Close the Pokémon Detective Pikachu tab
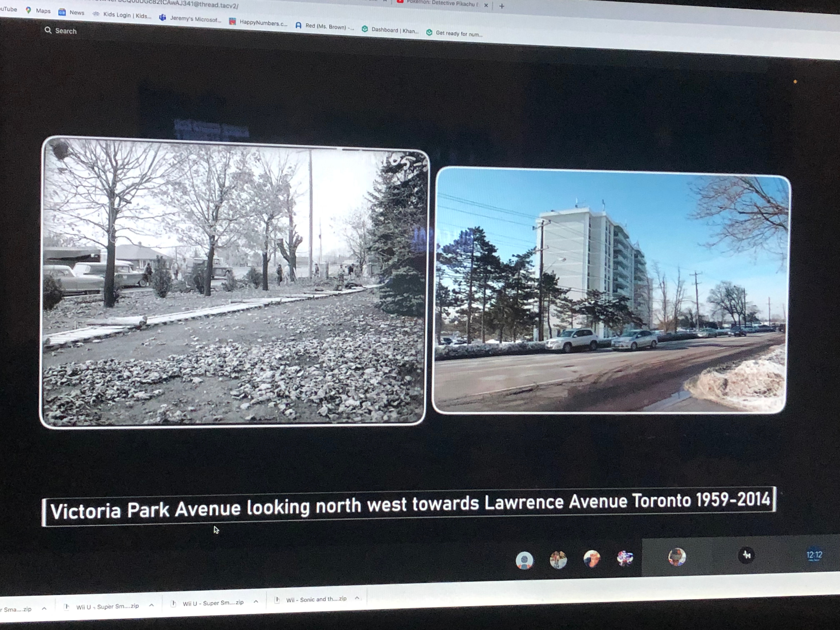 (x=486, y=5)
